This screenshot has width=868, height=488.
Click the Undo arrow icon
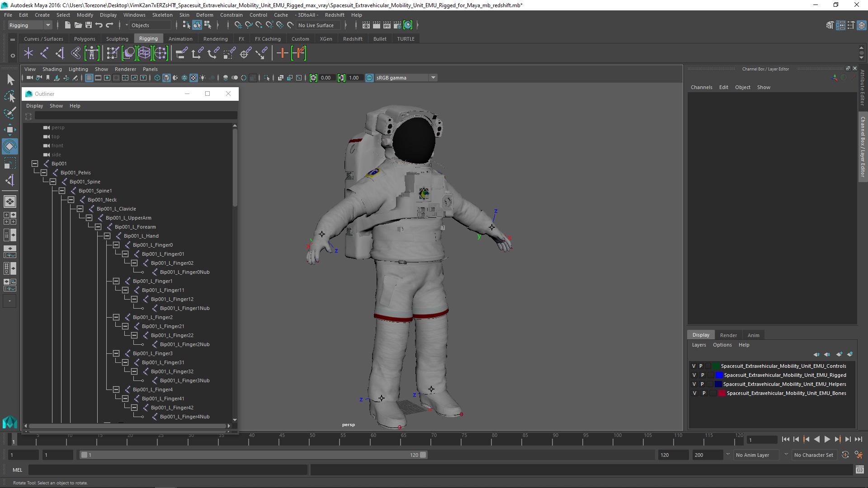[99, 25]
